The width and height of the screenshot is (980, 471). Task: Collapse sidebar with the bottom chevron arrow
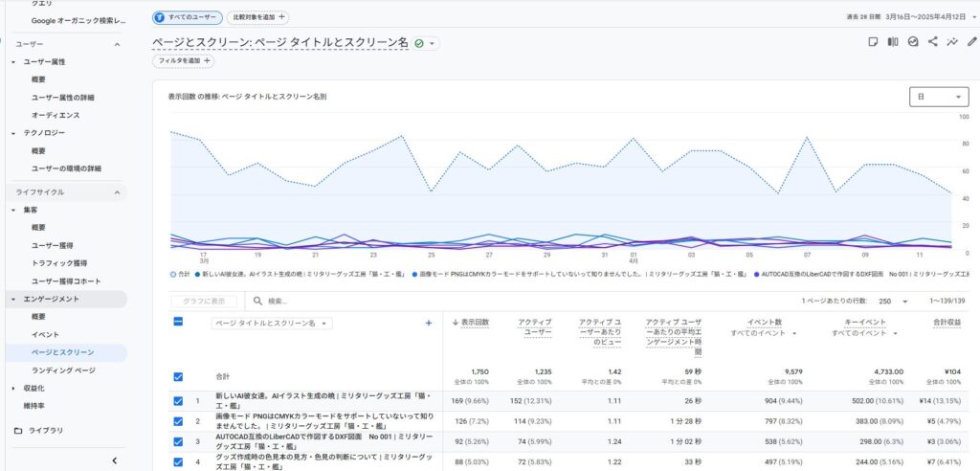click(115, 460)
